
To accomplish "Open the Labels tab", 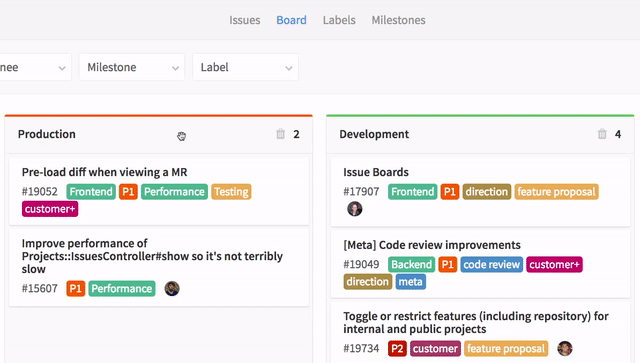I will pyautogui.click(x=339, y=20).
